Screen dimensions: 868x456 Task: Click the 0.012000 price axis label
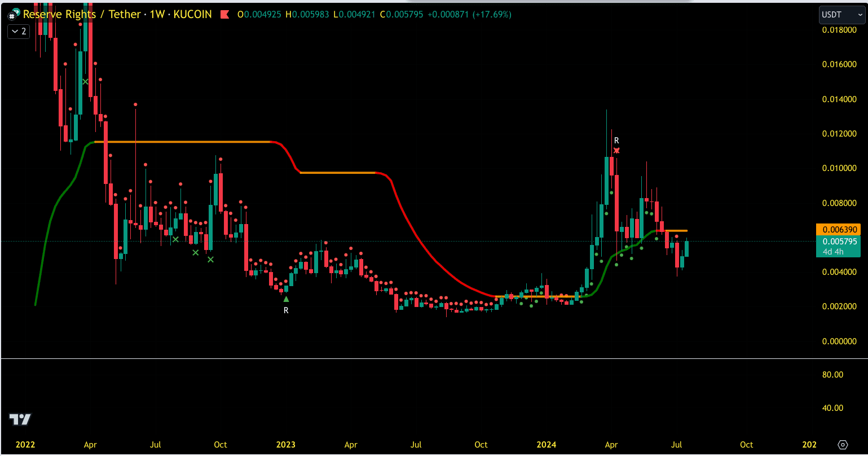(839, 134)
